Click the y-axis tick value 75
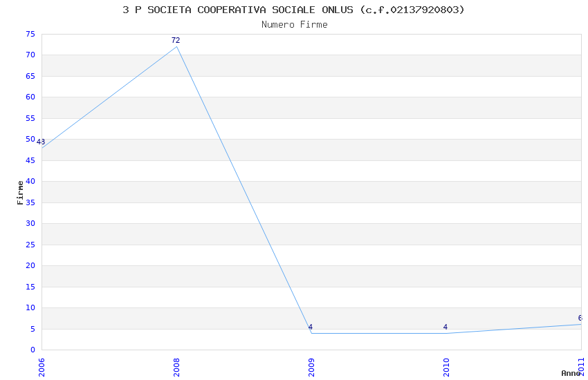 click(x=30, y=34)
